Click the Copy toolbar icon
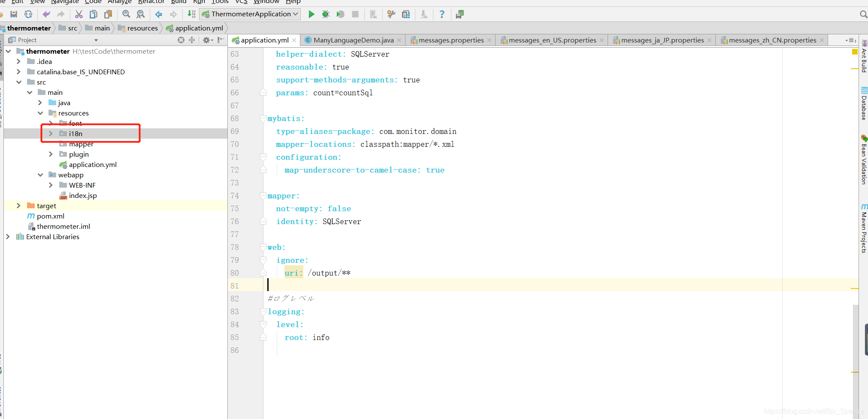 tap(93, 14)
